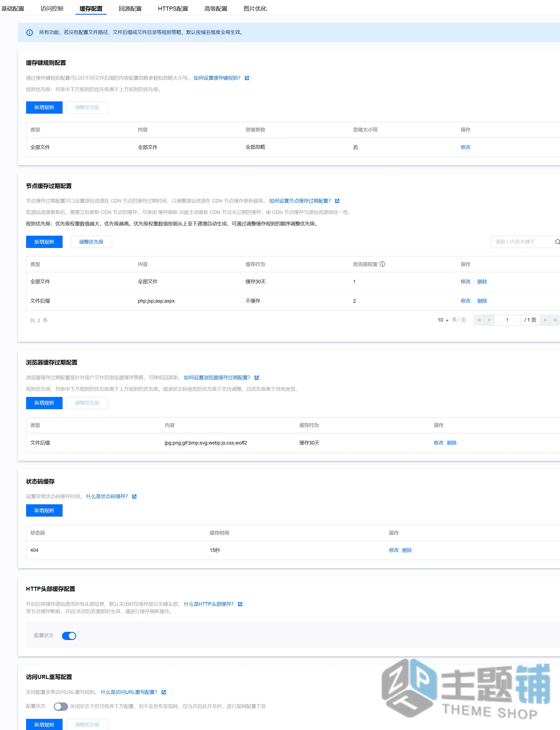Modify the 缓存30天 全部文件 node cache rule
This screenshot has height=730, width=560.
pyautogui.click(x=465, y=282)
